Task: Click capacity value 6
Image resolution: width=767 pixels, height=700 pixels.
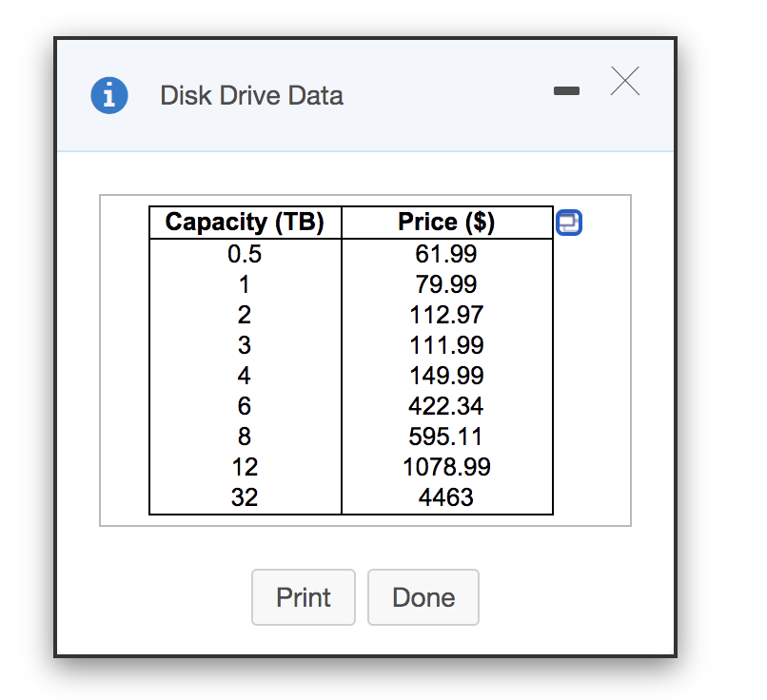Action: (x=245, y=406)
